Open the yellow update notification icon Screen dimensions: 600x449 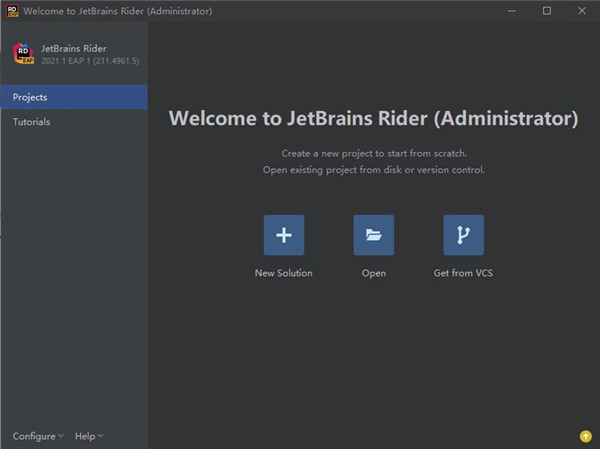pyautogui.click(x=585, y=436)
